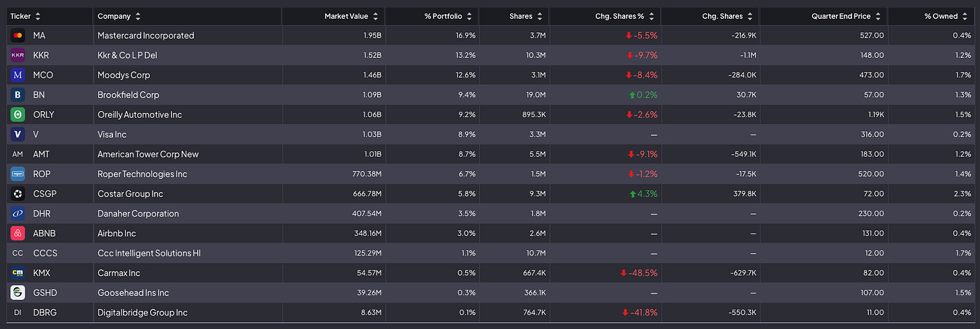Click the Mastercard logo icon

(18, 36)
